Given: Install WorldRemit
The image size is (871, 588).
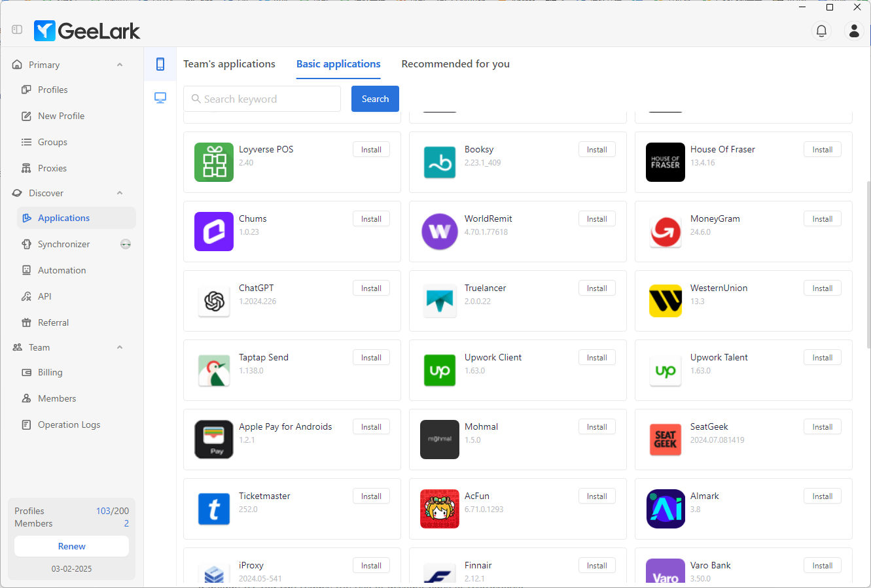Looking at the screenshot, I should pyautogui.click(x=597, y=219).
